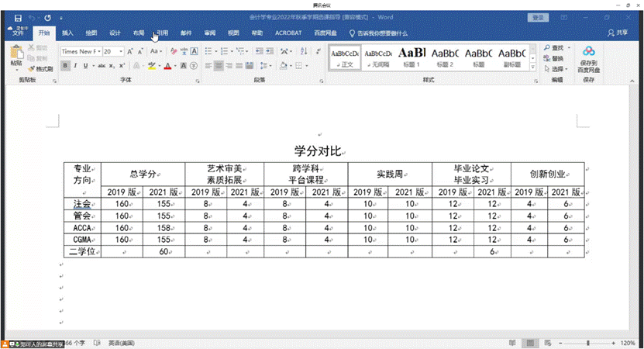The height and width of the screenshot is (349, 644).
Task: Open the 审阅 ribbon tab
Action: (x=209, y=33)
